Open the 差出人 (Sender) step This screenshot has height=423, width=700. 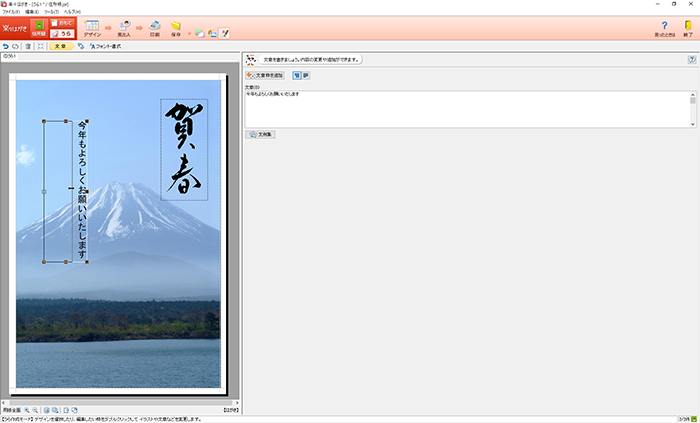click(124, 28)
